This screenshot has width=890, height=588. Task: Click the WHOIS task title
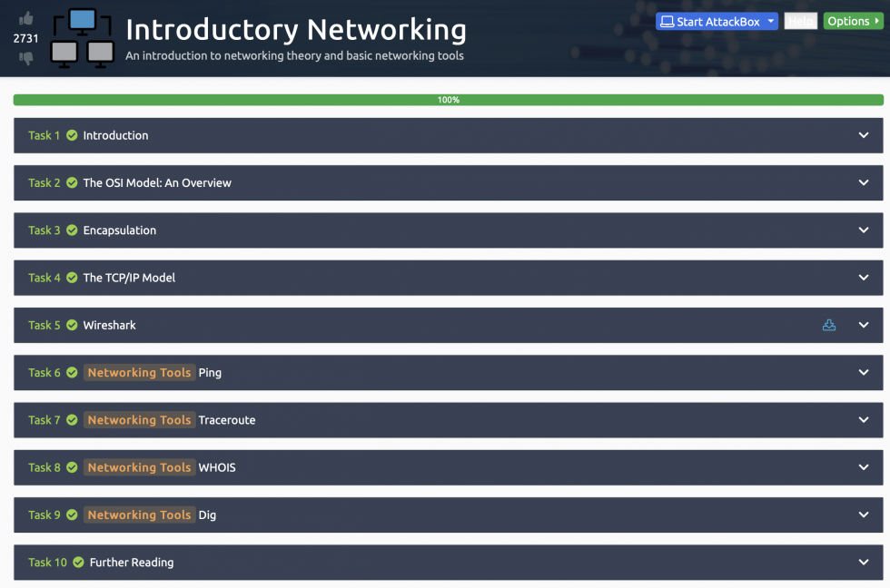(217, 467)
